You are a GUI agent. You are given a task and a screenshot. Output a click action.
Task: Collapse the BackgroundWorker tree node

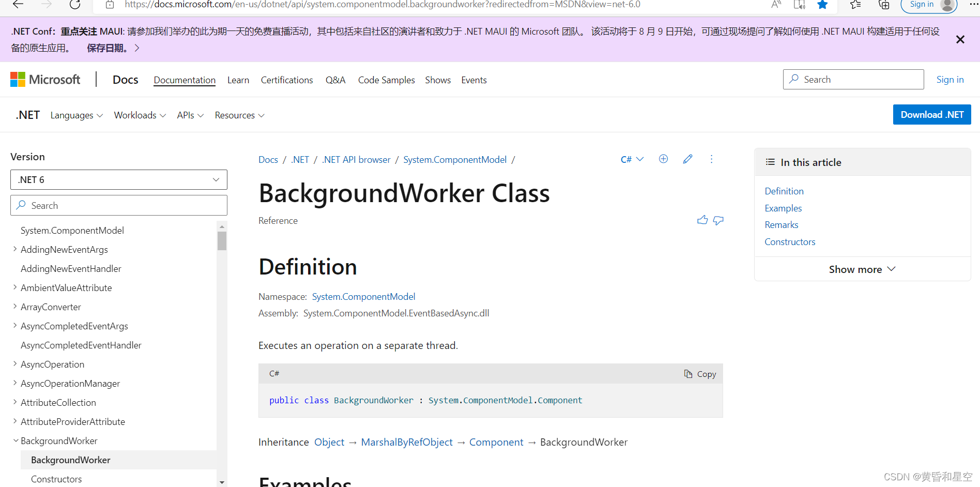(x=15, y=440)
